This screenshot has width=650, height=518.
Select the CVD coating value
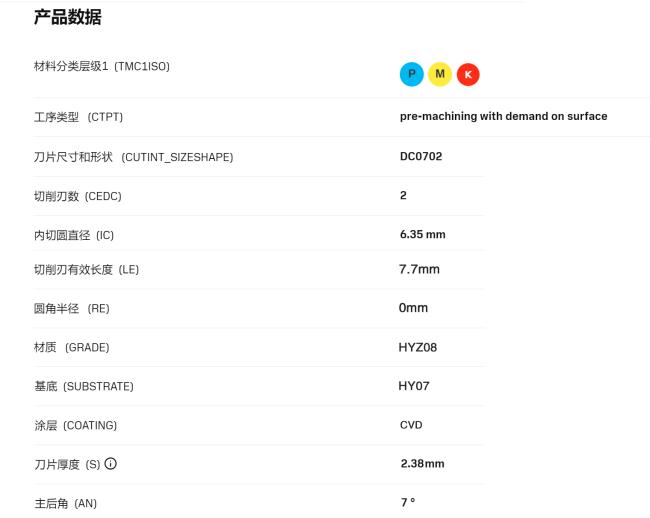tap(411, 425)
